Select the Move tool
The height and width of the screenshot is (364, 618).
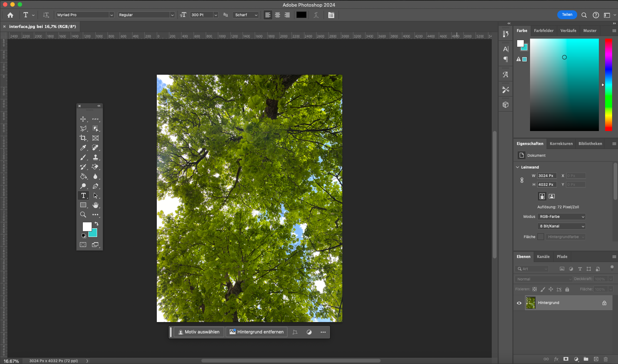(83, 119)
